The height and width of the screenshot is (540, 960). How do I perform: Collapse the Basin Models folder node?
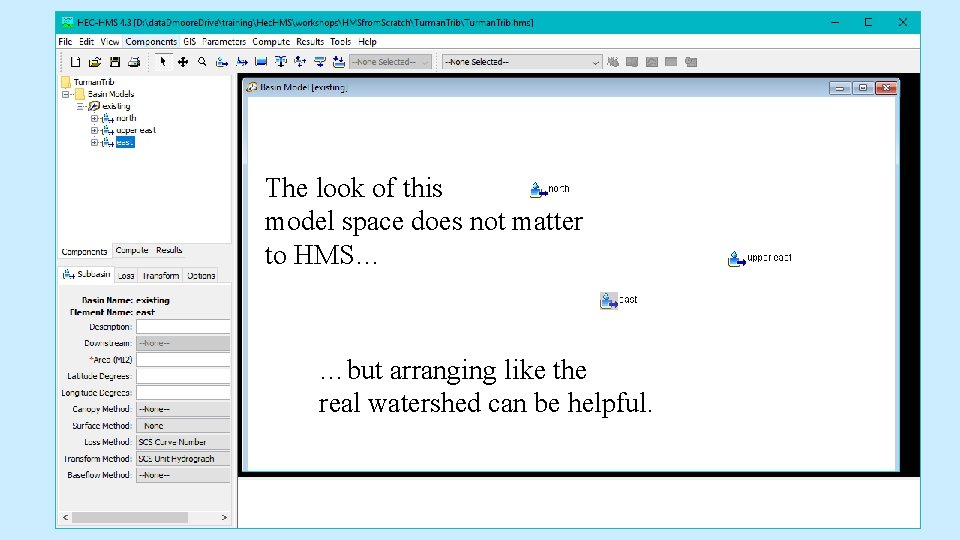pyautogui.click(x=66, y=94)
